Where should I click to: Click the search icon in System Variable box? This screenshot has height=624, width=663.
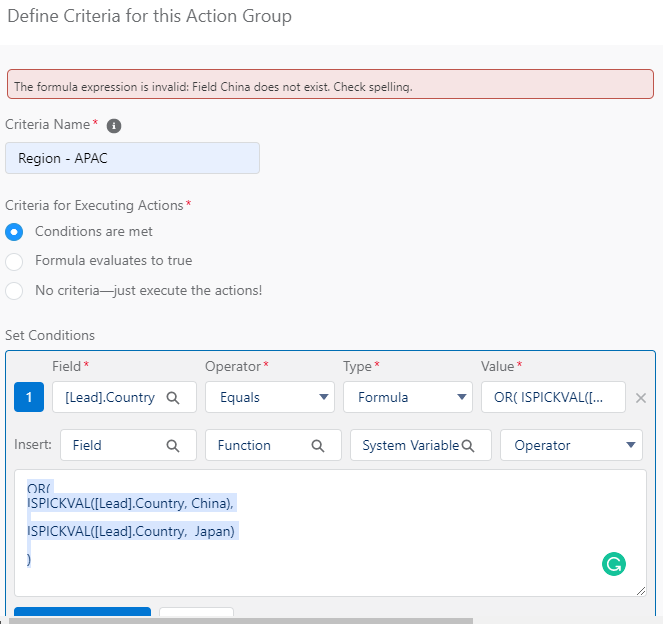point(468,445)
